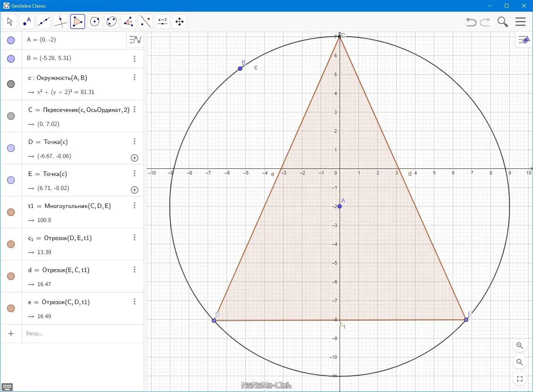Click the add plus icon beside input

point(11,334)
